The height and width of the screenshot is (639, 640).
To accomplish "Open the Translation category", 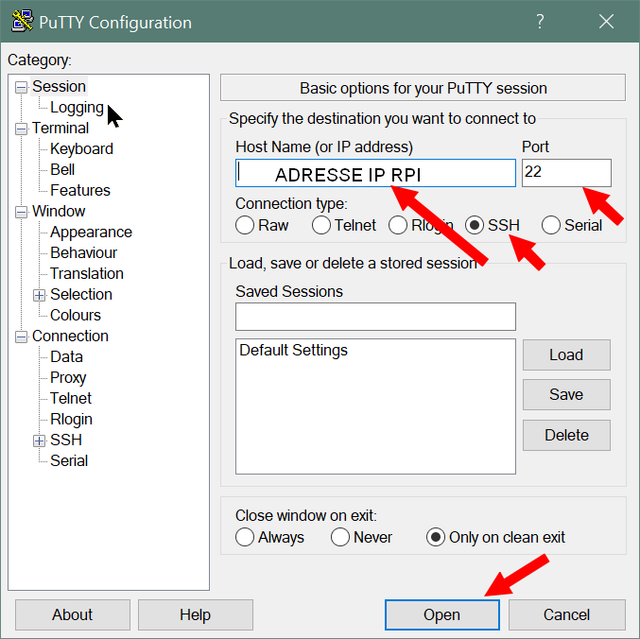I will [87, 274].
